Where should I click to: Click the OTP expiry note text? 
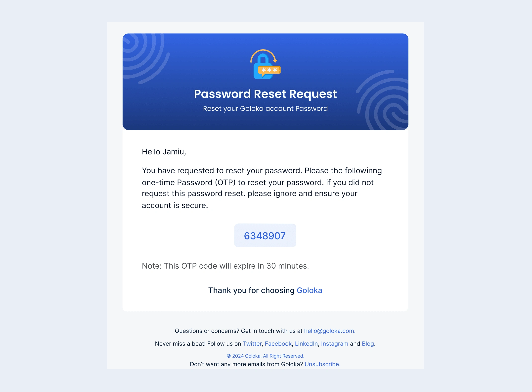tap(225, 266)
